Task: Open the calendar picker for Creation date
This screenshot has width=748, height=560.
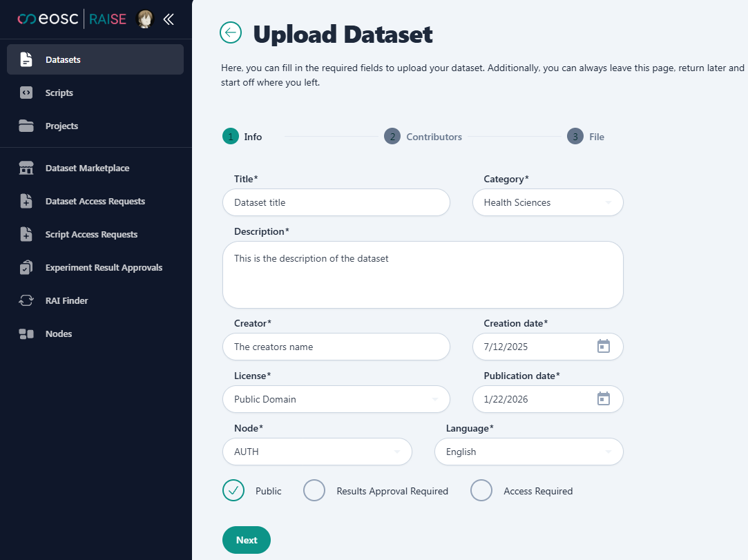Action: click(x=604, y=346)
